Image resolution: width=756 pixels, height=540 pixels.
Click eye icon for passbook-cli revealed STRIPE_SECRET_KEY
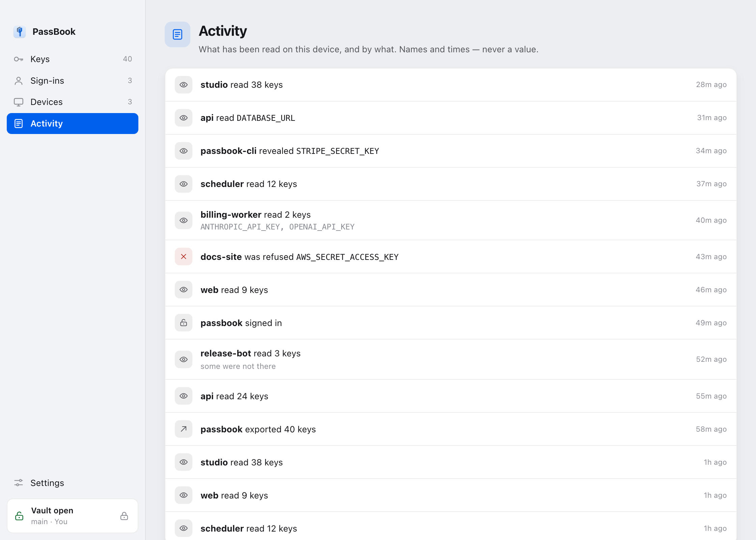[184, 151]
